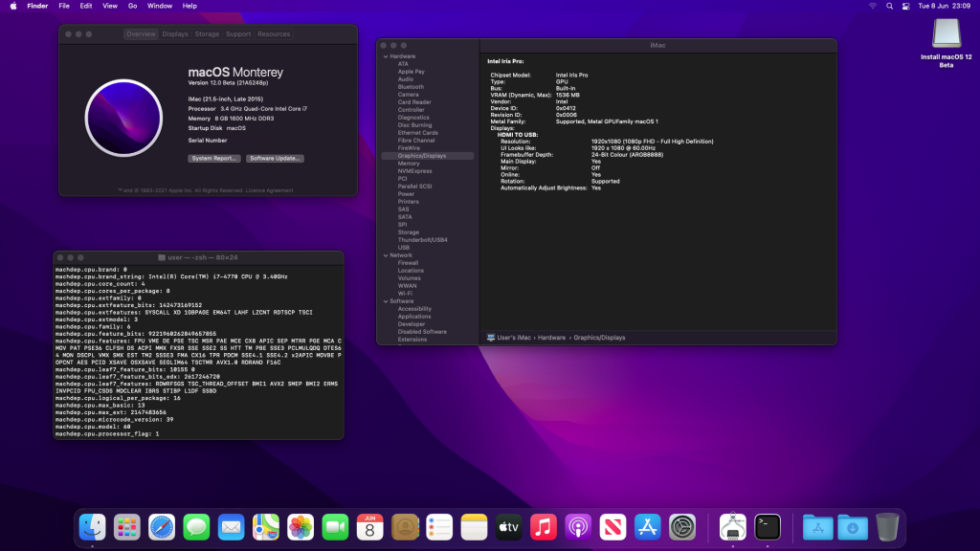Open the Music app in the Dock
The width and height of the screenshot is (980, 551).
click(x=544, y=526)
